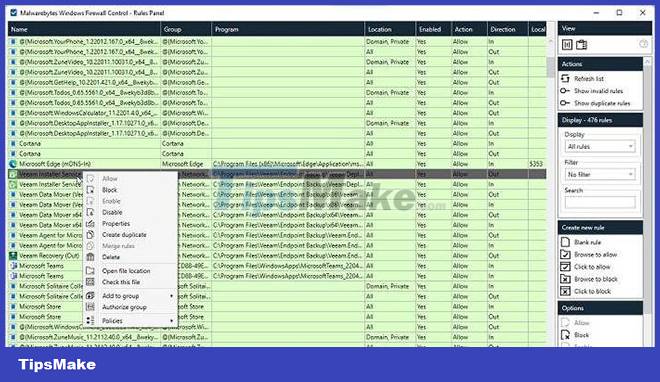Click the Click to block icon
The image size is (660, 382).
(565, 291)
